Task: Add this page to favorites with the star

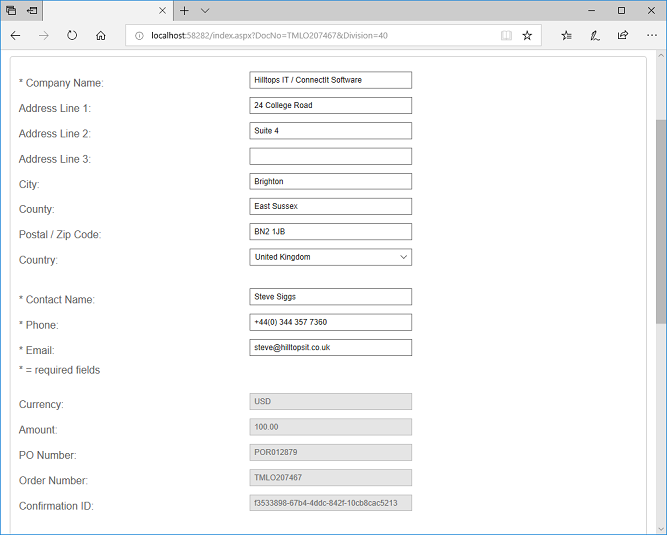Action: 527,35
